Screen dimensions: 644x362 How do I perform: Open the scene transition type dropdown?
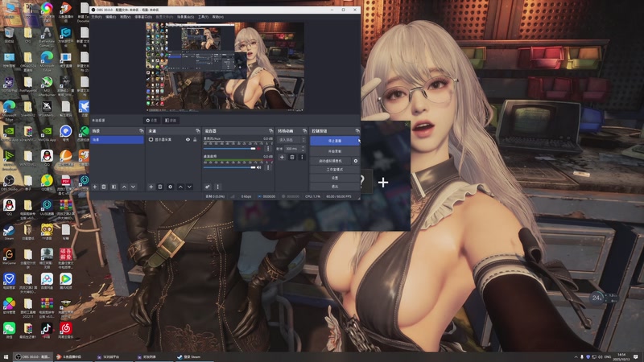click(x=292, y=140)
